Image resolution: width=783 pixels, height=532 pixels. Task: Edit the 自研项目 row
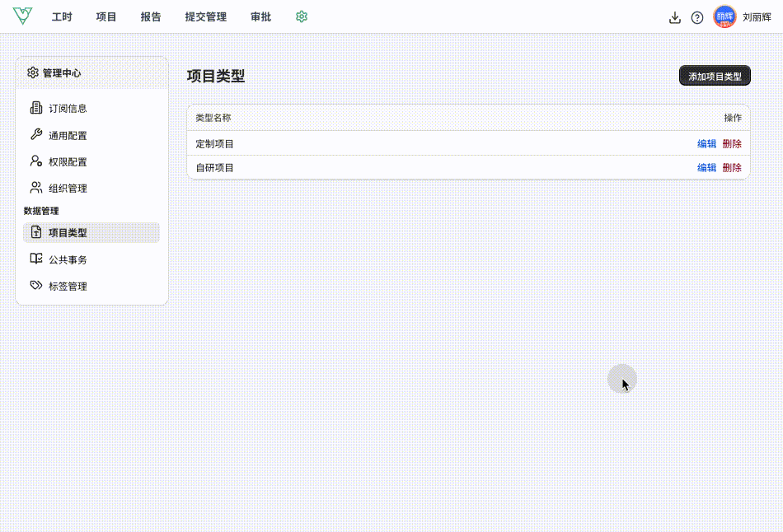[x=706, y=168]
